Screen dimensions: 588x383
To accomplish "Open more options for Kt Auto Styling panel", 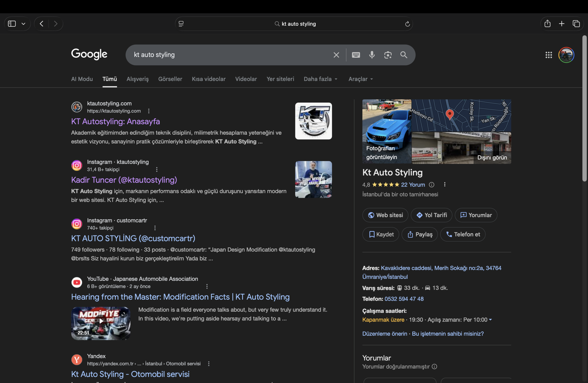I will (x=445, y=185).
